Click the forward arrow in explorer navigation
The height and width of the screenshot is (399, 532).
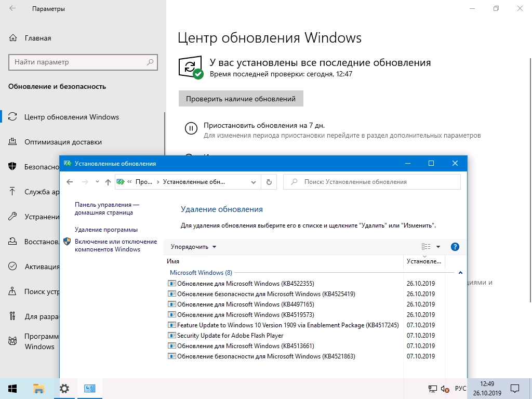click(85, 182)
